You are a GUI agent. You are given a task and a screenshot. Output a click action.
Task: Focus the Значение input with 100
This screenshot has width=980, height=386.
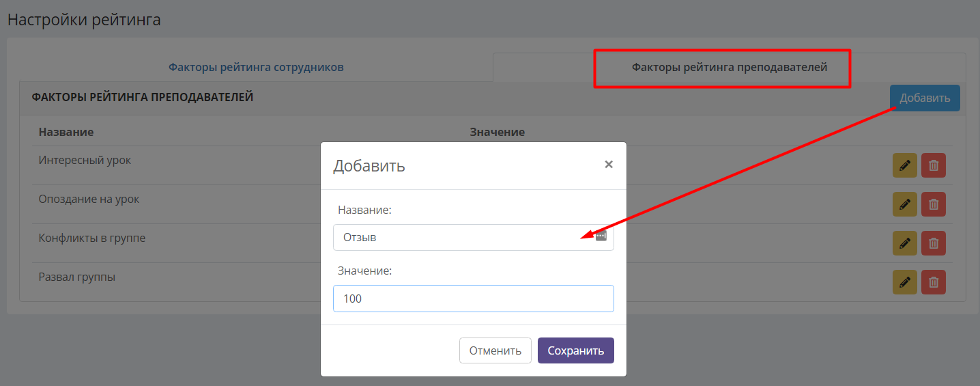pyautogui.click(x=474, y=299)
